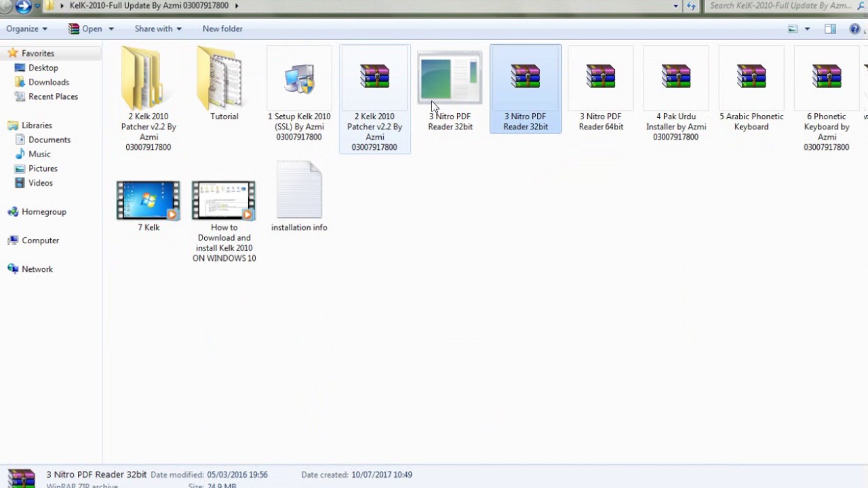Select 1 Setup Kelk 2010 (SSL) installer icon

pos(299,95)
